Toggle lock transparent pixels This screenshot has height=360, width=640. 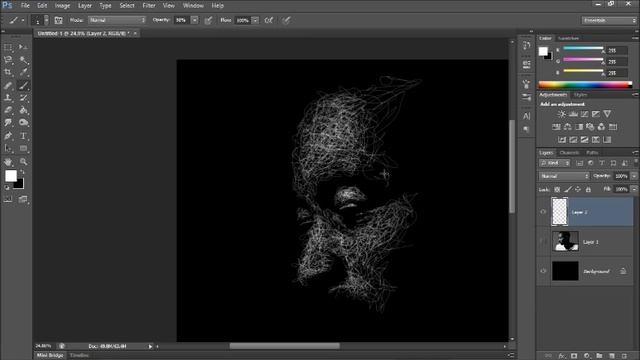[557, 189]
